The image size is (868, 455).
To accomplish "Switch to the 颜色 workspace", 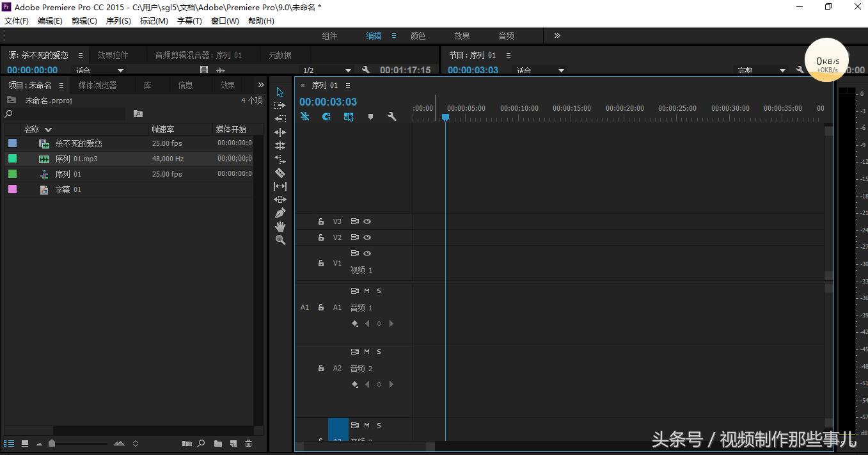I will 417,36.
